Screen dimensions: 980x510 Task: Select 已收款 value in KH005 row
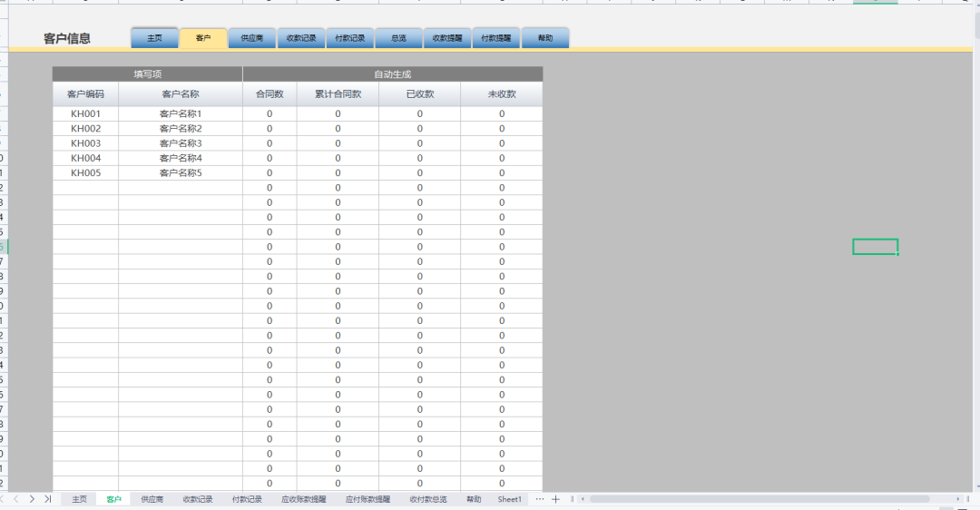[x=419, y=172]
